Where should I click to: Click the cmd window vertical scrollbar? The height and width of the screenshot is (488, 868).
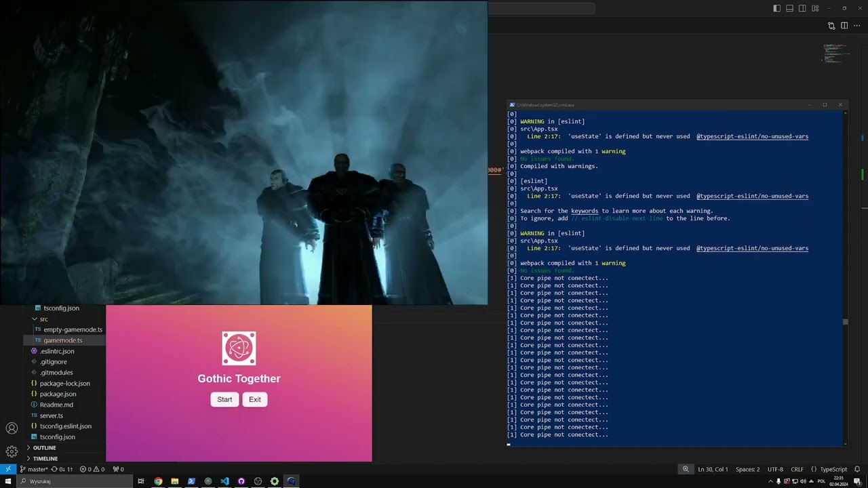[x=845, y=278]
